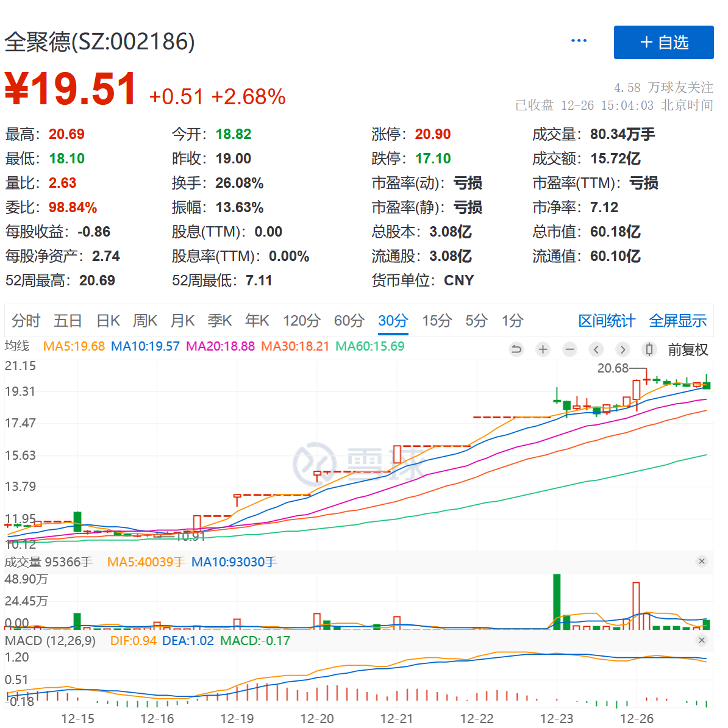This screenshot has width=728, height=728.
Task: Click 成交额 value 15.72亿
Action: (x=615, y=159)
